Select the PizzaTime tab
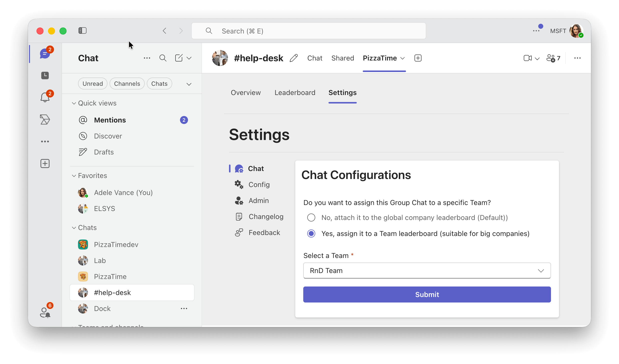The height and width of the screenshot is (364, 619). [x=380, y=58]
